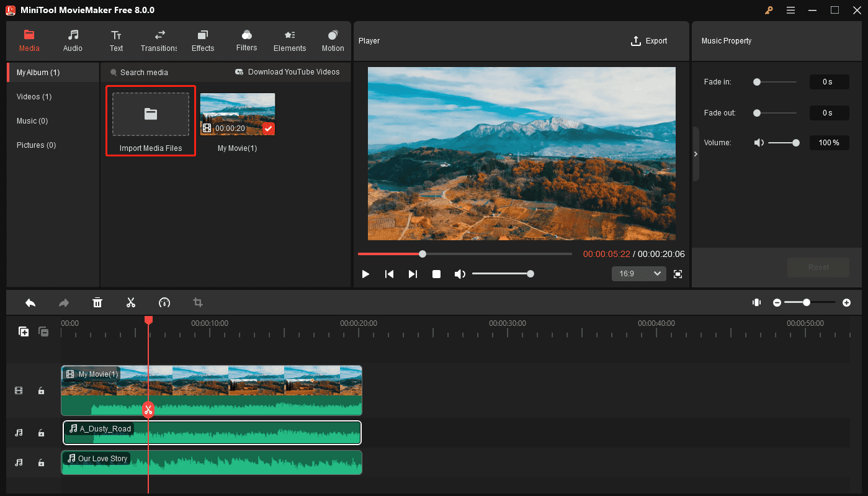Viewport: 868px width, 496px height.
Task: Adjust the player volume slider
Action: point(501,274)
